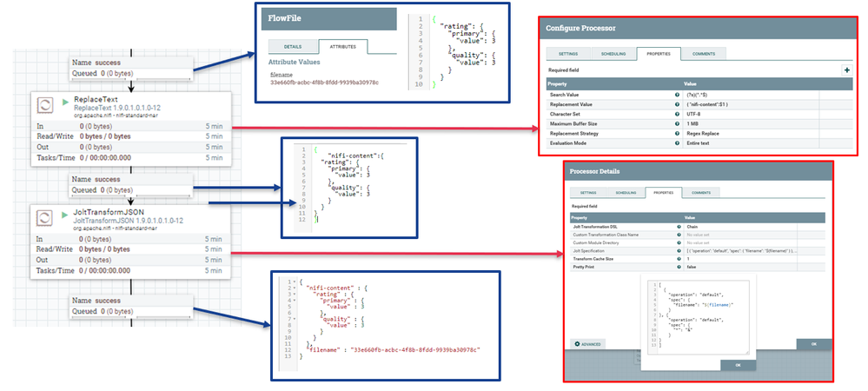
Task: Confirm the Jolt spec editor with OK
Action: (738, 366)
